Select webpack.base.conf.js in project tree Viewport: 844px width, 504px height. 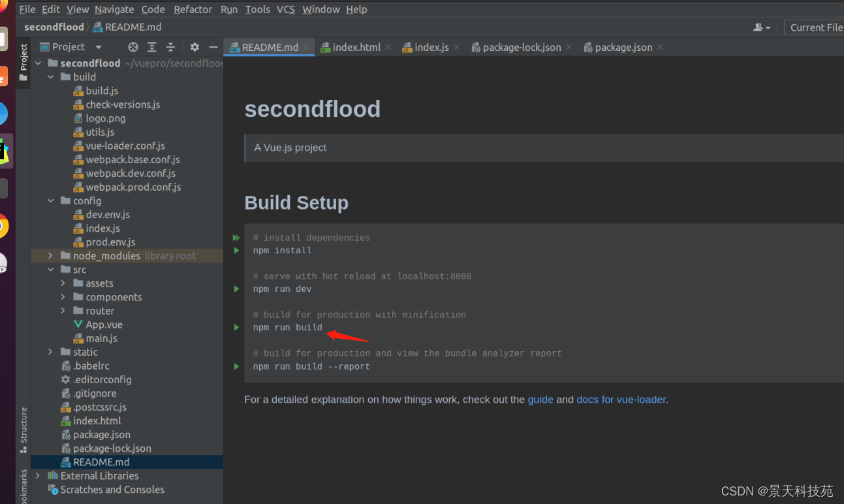[133, 159]
